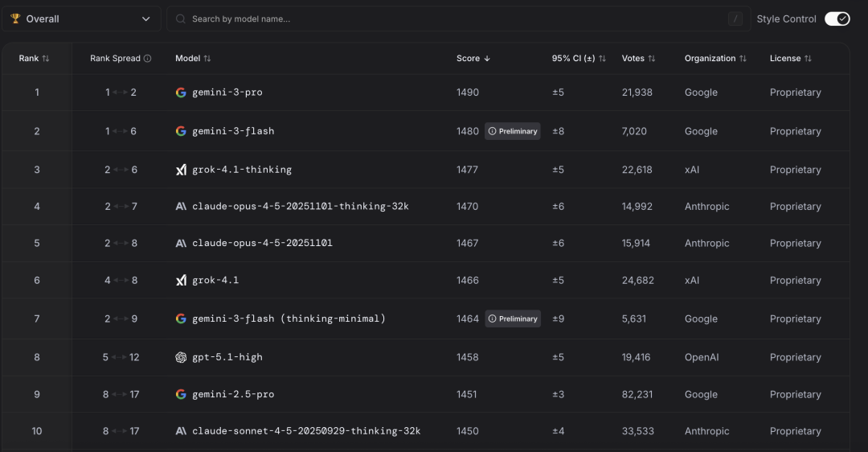Click votes value 7,020

pos(634,131)
